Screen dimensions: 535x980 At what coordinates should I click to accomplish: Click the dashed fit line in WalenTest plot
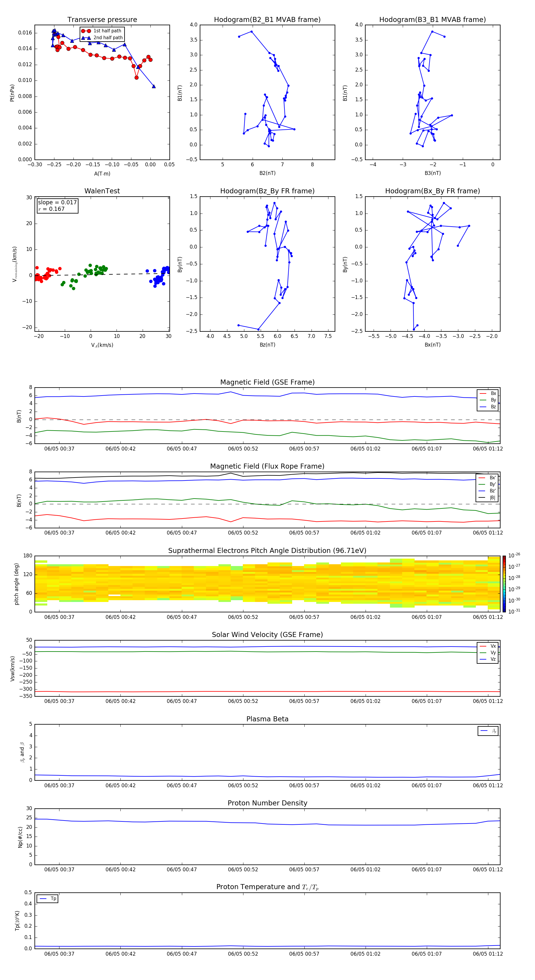[x=102, y=274]
